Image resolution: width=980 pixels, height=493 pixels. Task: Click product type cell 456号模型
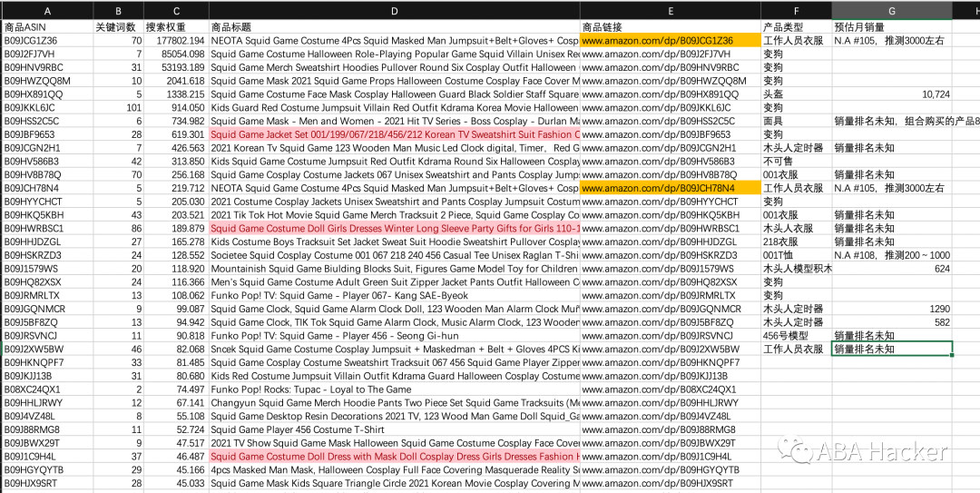pos(797,336)
